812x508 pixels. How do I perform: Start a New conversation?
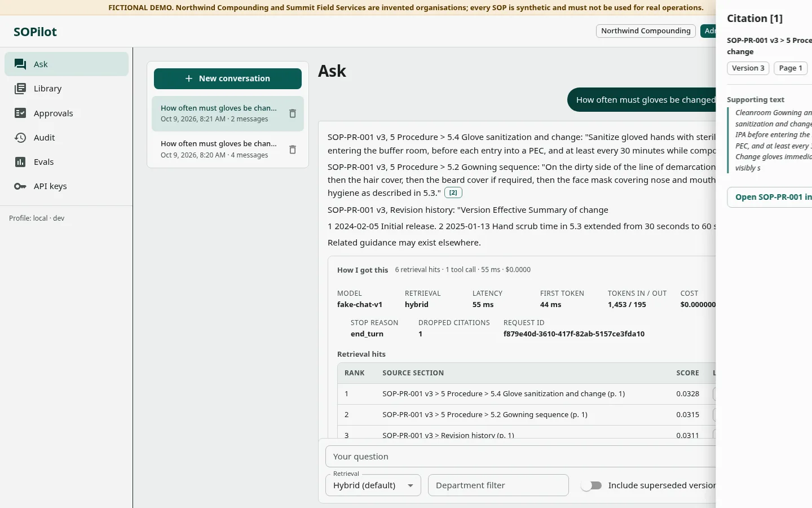[228, 78]
